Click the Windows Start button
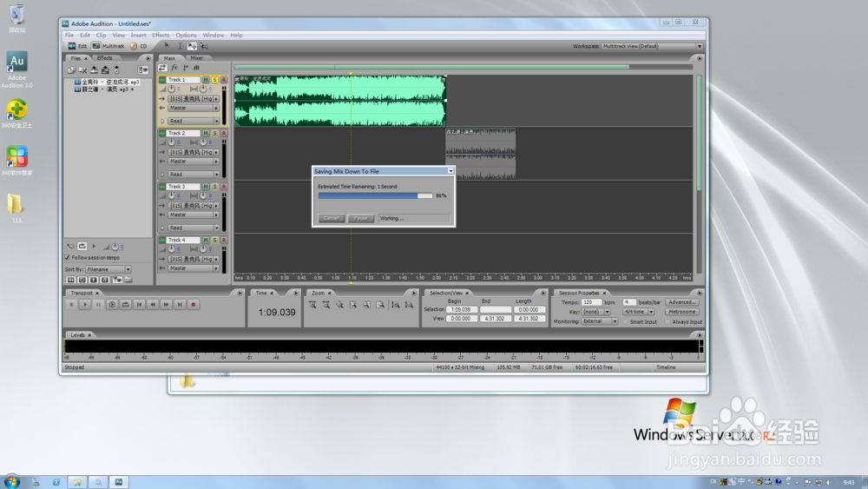Image resolution: width=868 pixels, height=489 pixels. [x=11, y=481]
